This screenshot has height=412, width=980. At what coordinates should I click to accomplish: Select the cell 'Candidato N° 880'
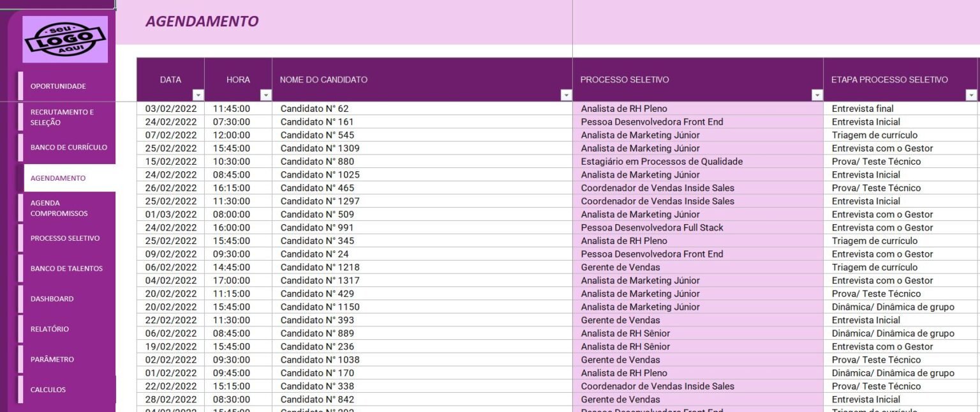(422, 162)
